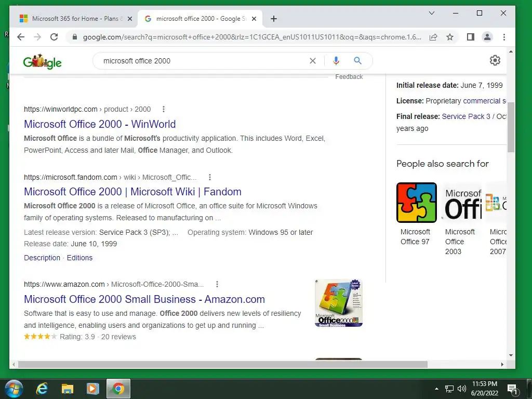Viewport: 532px width, 399px height.
Task: Click the www.amazon.com breadcrumb URL
Action: [x=114, y=284]
